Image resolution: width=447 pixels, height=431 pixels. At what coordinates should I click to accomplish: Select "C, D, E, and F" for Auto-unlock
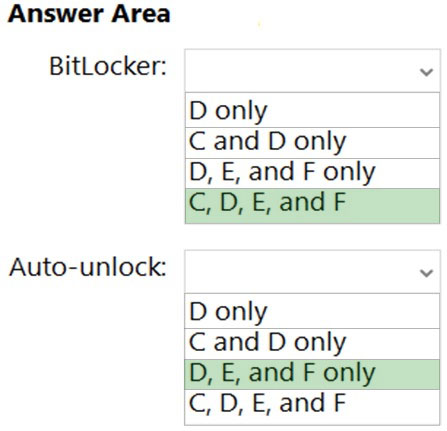point(312,407)
